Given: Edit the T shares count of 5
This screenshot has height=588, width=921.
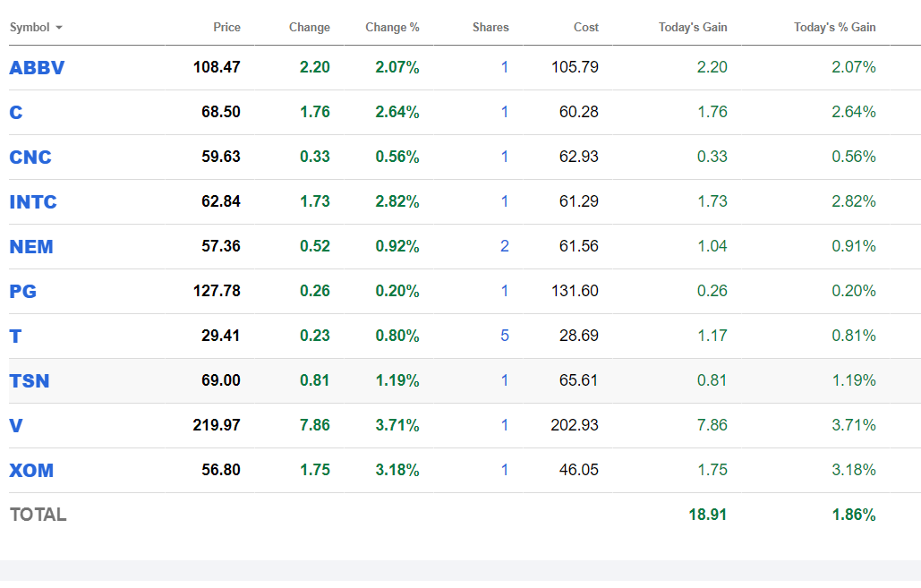Looking at the screenshot, I should 504,336.
